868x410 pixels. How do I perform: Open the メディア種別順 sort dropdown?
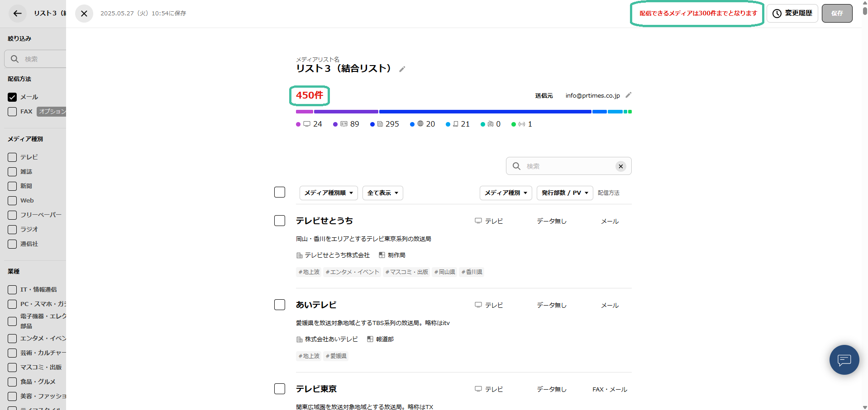[x=329, y=193]
